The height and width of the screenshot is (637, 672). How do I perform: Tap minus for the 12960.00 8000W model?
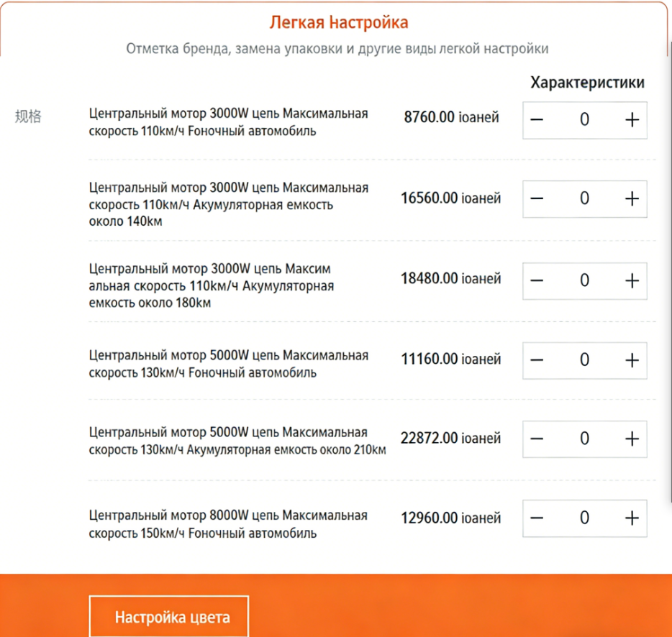click(x=537, y=518)
